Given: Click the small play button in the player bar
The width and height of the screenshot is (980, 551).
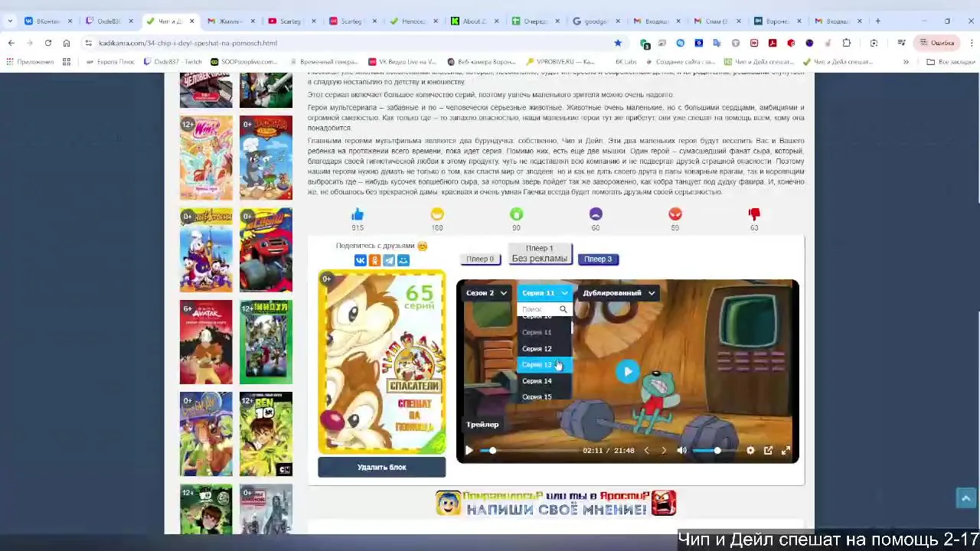Looking at the screenshot, I should (469, 451).
